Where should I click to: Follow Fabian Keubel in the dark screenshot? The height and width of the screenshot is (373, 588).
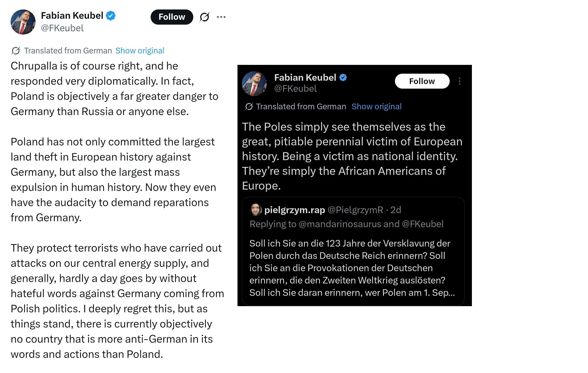(x=422, y=81)
